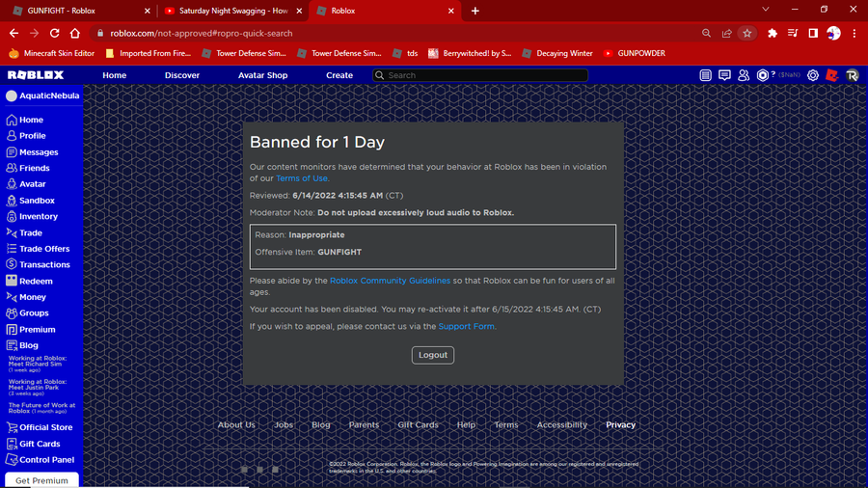Click the Trade icon in the sidebar
This screenshot has height=488, width=868.
[x=12, y=233]
